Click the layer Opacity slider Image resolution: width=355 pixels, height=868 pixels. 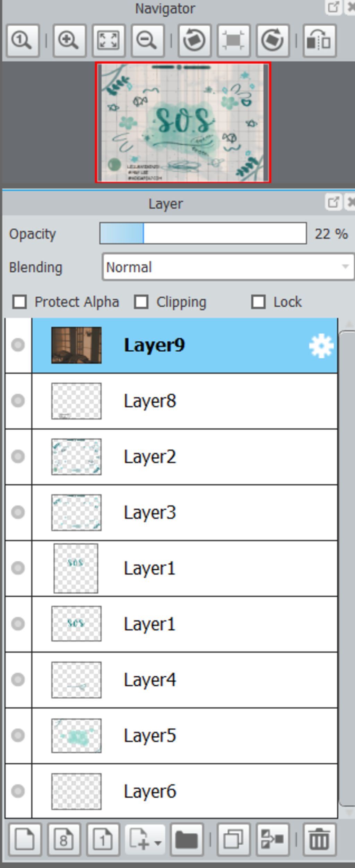[203, 234]
